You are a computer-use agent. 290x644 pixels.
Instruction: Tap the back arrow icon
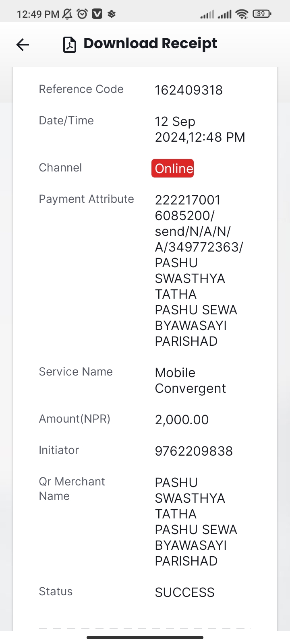[x=23, y=44]
